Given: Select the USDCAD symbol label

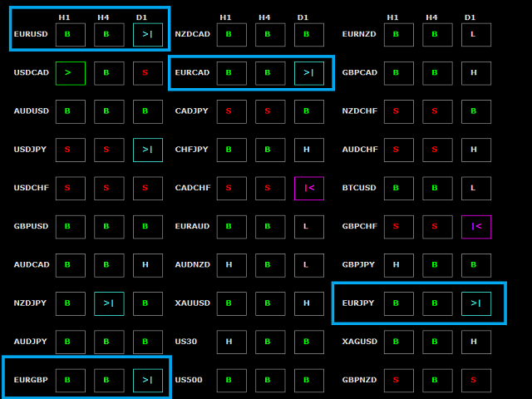Looking at the screenshot, I should tap(32, 72).
